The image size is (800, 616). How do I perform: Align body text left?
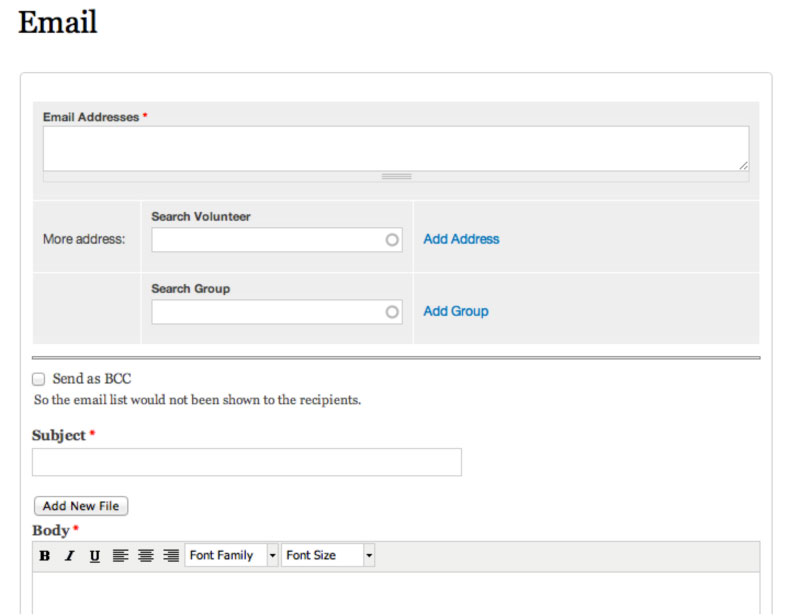coord(120,555)
